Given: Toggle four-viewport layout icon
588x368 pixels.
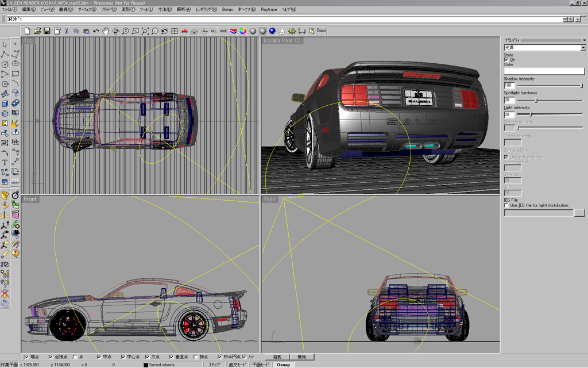Looking at the screenshot, I should pyautogui.click(x=175, y=31).
